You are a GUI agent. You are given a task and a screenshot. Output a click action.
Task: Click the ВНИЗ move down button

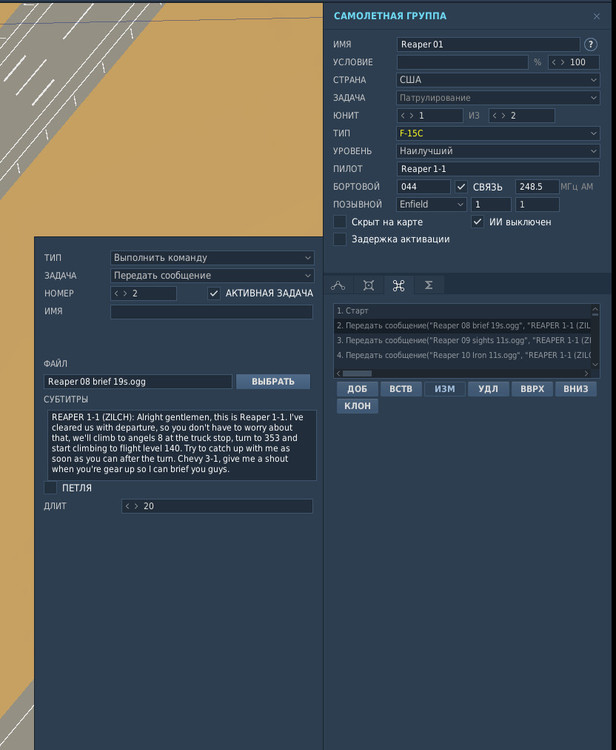[576, 389]
